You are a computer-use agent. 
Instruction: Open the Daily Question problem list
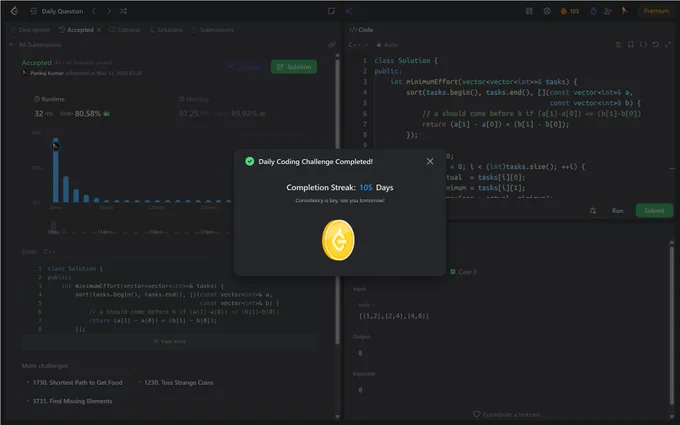(x=57, y=11)
